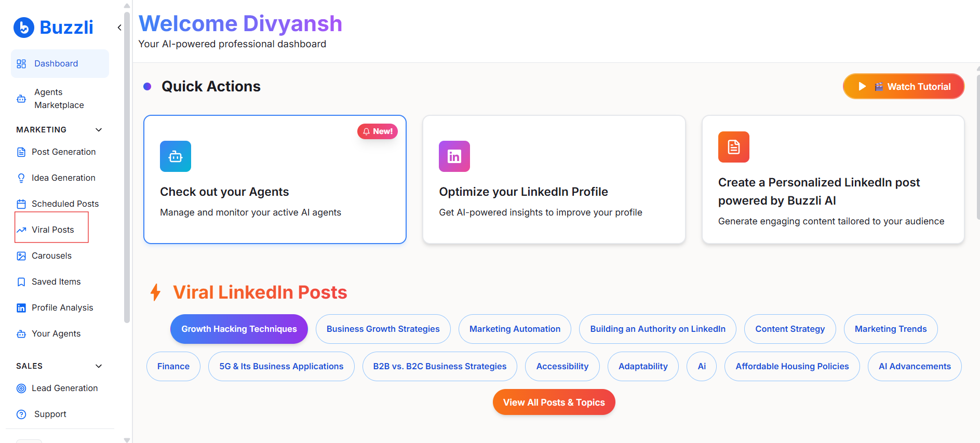Click the Lead Generation target icon

pyautogui.click(x=21, y=388)
